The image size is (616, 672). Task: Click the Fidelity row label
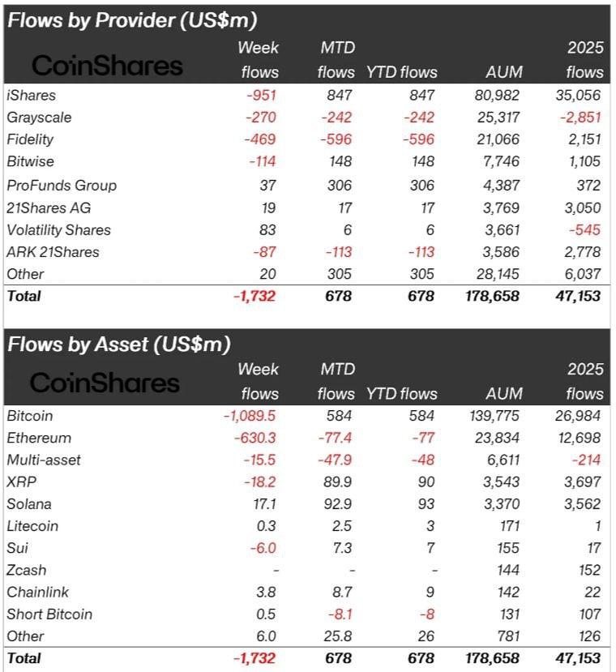click(x=32, y=140)
